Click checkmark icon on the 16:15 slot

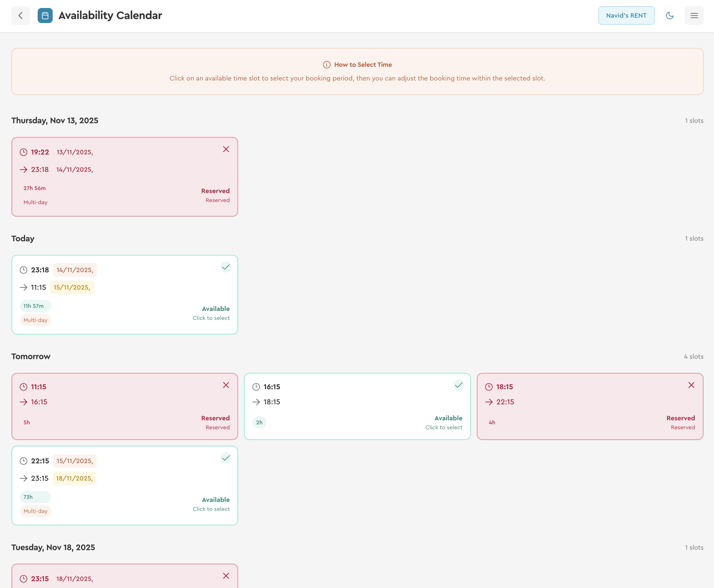coord(458,385)
